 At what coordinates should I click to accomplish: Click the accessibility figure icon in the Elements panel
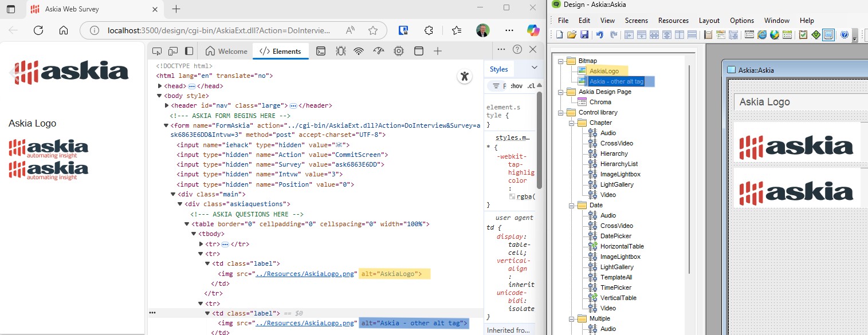tap(465, 76)
